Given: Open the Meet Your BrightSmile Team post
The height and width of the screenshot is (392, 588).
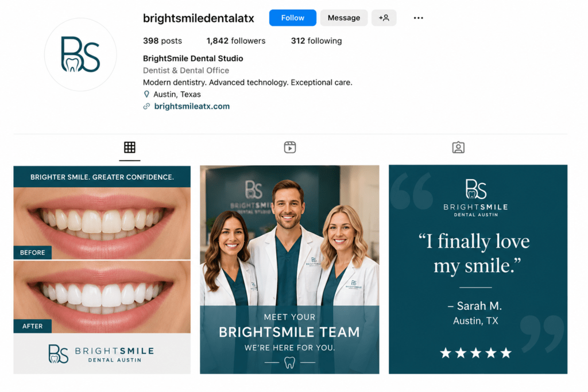Looking at the screenshot, I should click(289, 269).
